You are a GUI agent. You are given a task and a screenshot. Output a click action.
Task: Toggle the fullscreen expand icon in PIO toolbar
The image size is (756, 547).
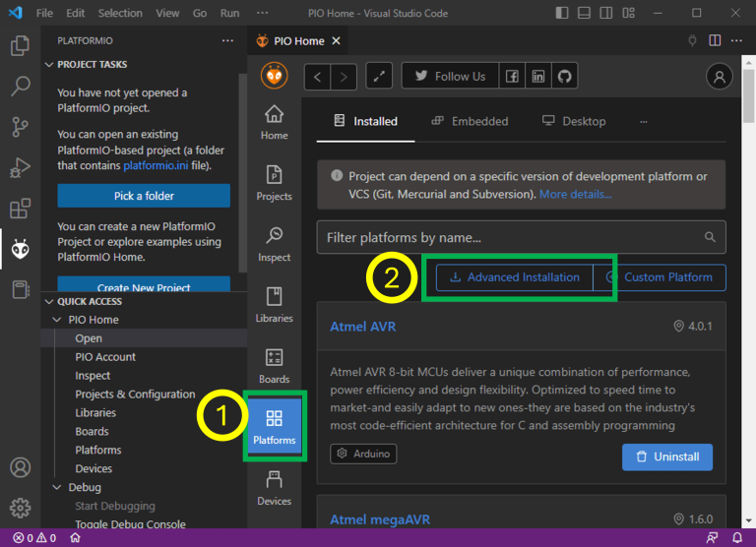click(x=379, y=77)
